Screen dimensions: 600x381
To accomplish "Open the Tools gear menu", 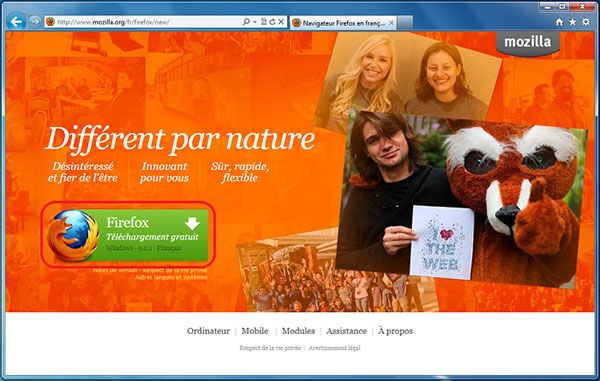I will [586, 22].
